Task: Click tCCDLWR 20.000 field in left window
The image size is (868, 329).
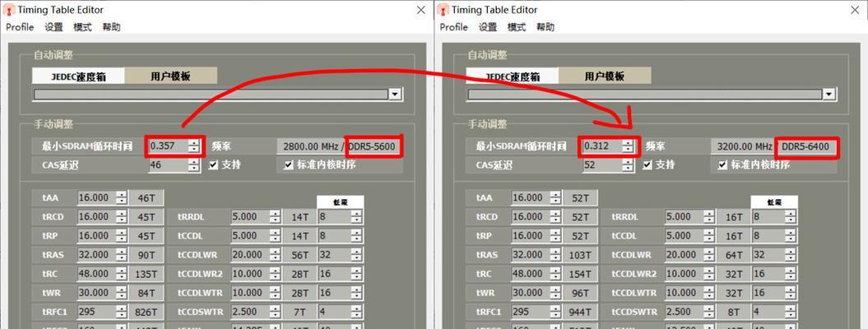Action: [249, 255]
